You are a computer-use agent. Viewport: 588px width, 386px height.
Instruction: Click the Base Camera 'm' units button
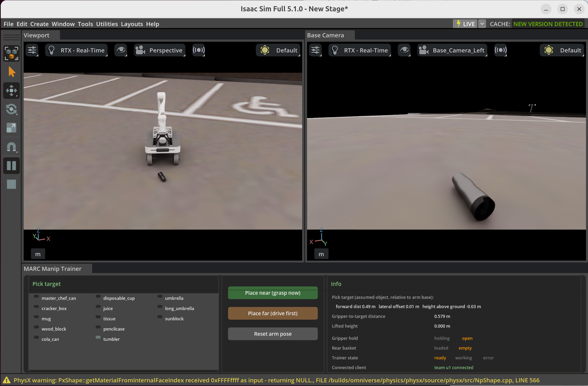[321, 254]
